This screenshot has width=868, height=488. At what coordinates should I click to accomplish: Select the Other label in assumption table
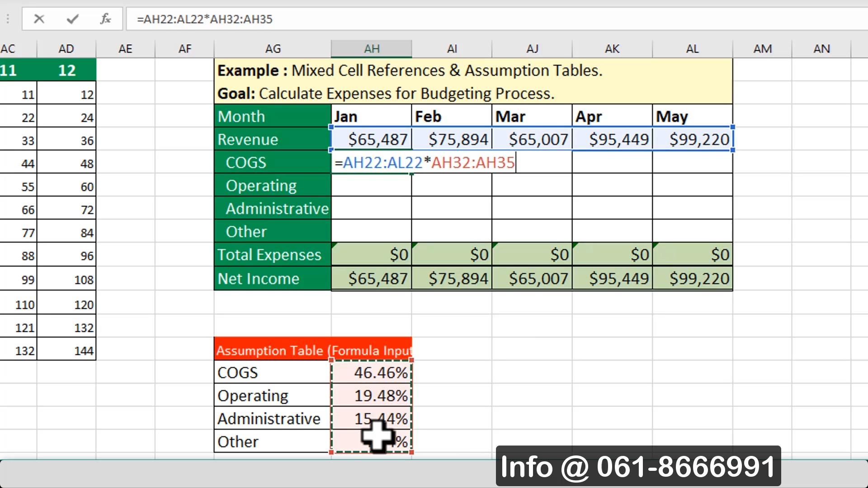[x=273, y=441]
